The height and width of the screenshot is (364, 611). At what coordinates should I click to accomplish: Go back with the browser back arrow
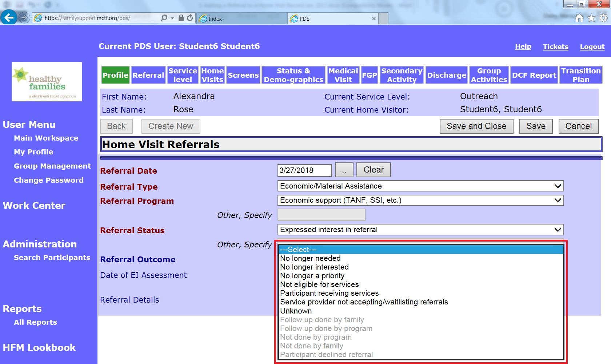[9, 17]
